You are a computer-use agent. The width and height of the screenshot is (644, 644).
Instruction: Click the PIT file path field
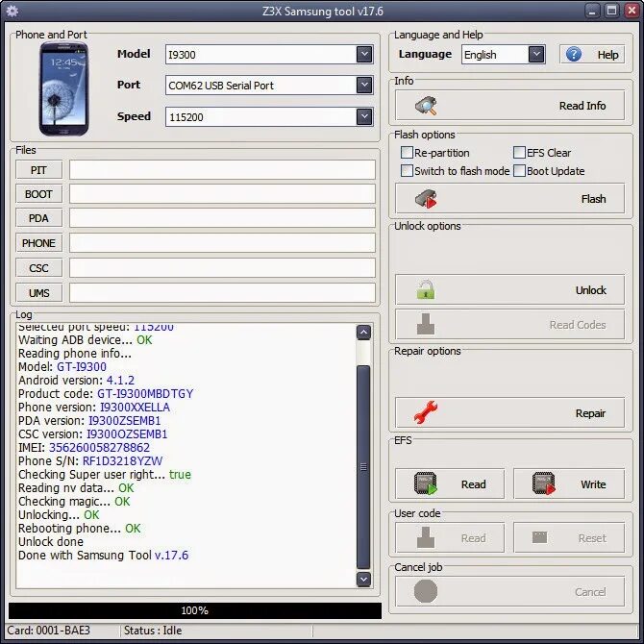[x=222, y=169]
